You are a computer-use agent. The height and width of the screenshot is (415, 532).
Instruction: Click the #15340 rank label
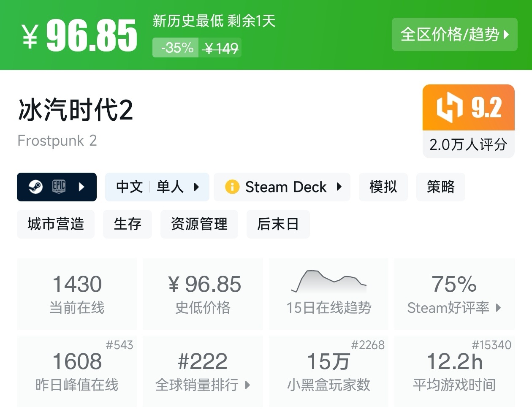(491, 345)
